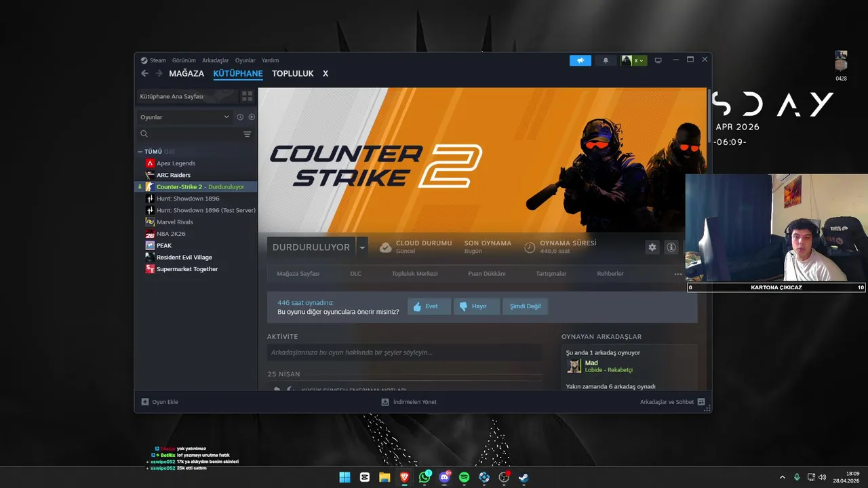The height and width of the screenshot is (488, 868).
Task: Switch to the MAĞAZA tab
Action: (186, 73)
